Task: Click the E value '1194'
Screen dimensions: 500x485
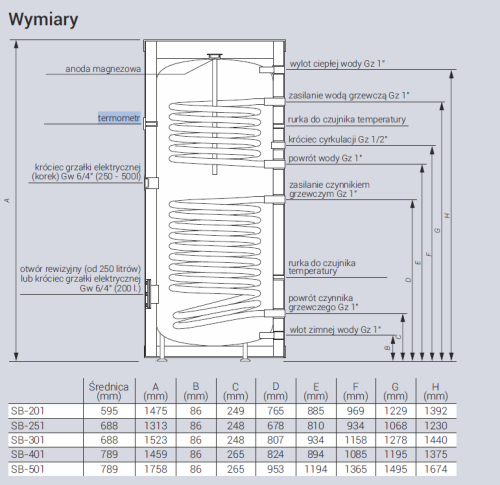Action: pos(316,469)
